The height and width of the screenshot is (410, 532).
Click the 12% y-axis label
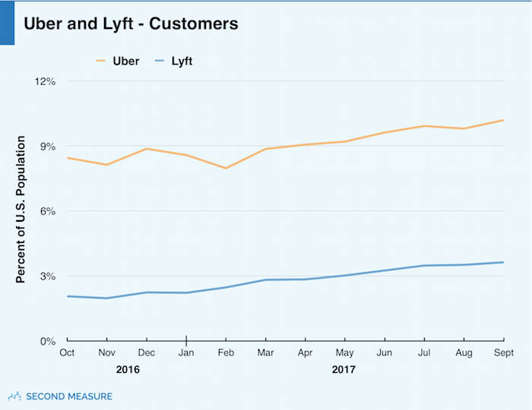tap(45, 82)
